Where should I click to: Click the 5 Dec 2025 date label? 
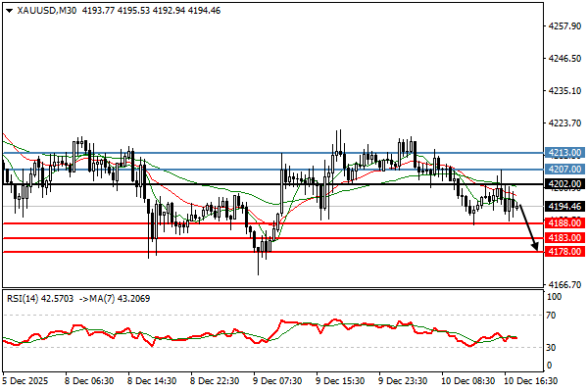coord(24,377)
